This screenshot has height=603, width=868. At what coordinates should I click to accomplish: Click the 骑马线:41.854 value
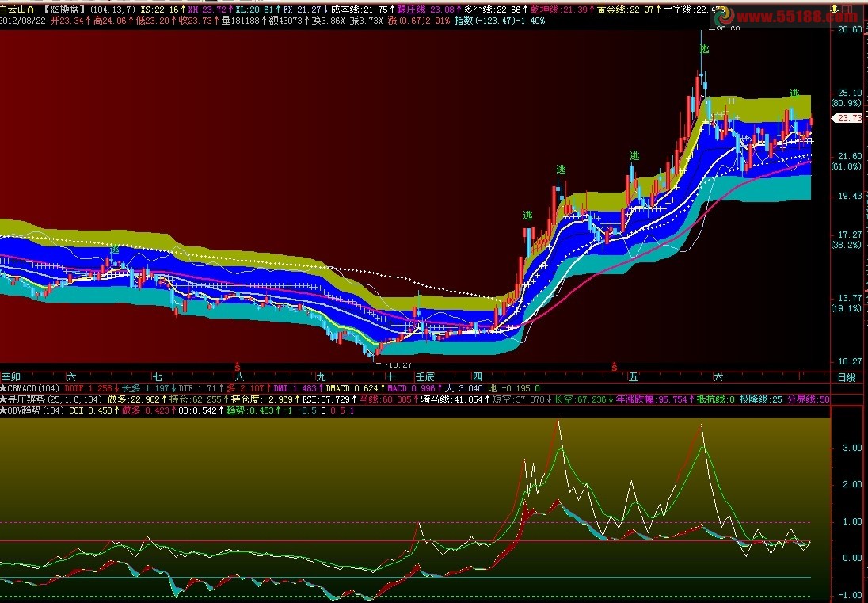(451, 399)
